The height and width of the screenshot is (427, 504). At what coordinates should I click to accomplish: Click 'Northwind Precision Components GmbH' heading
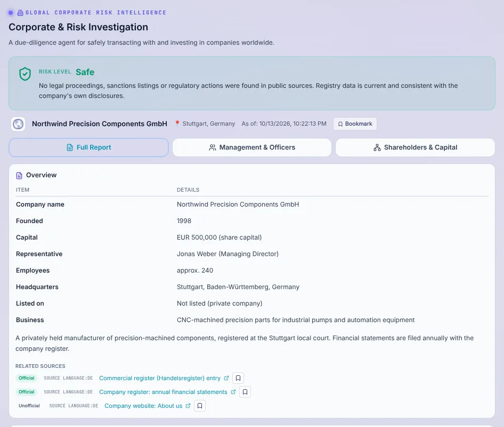[x=100, y=124]
